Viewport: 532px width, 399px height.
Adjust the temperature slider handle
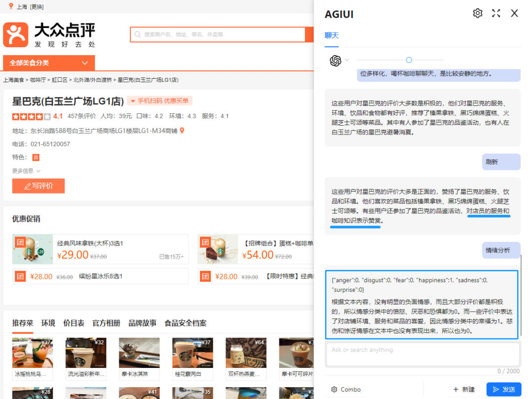(x=409, y=60)
